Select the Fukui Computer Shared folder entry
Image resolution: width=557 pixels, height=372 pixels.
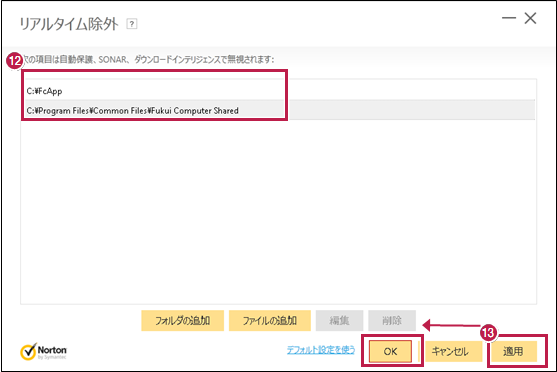pos(278,110)
